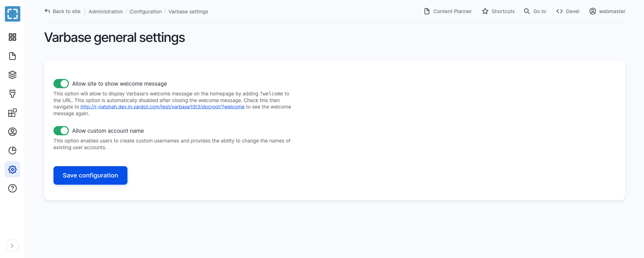Open the Extend modules icon
The image size is (644, 258).
click(x=12, y=113)
